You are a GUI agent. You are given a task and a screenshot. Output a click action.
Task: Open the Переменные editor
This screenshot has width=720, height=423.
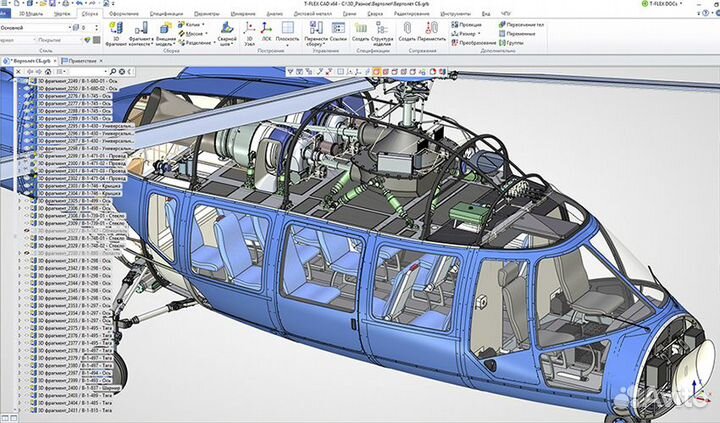point(517,34)
